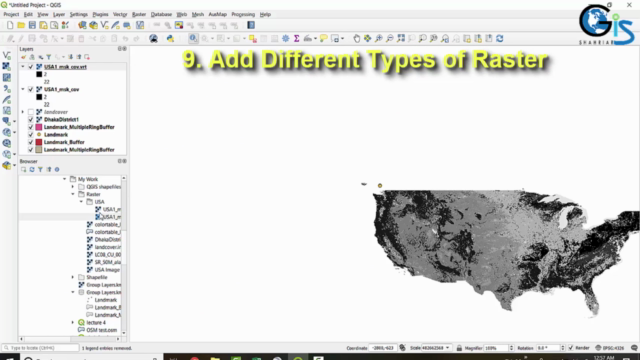Click the Browser panel filter icon
The image size is (640, 360).
40,169
